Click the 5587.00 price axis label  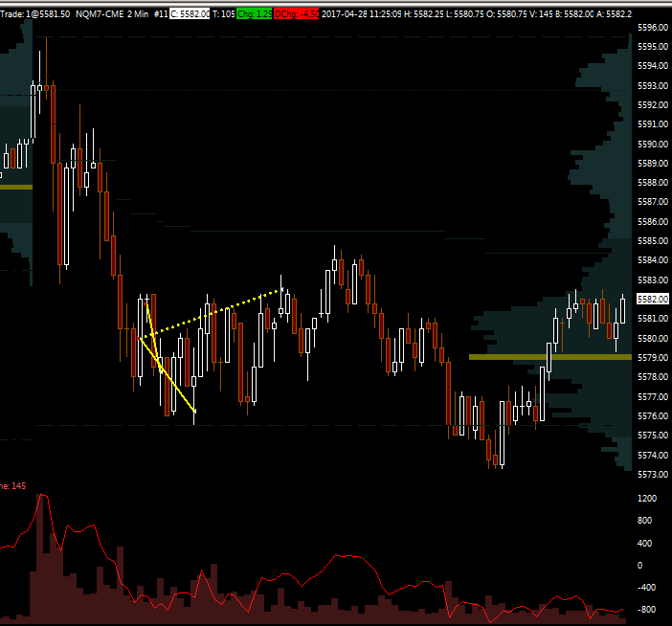click(x=653, y=202)
